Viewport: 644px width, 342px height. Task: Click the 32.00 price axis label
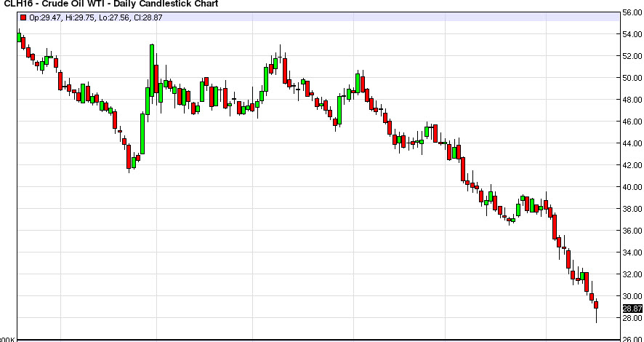(632, 274)
